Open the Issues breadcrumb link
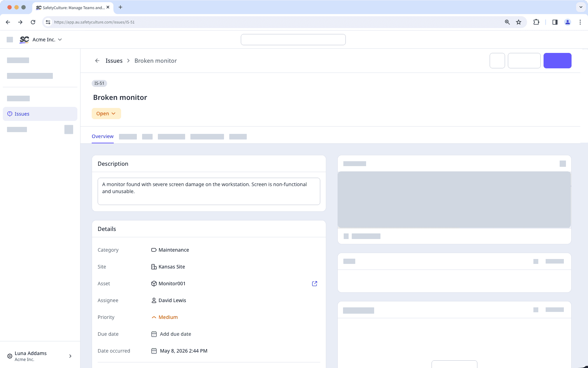 [114, 61]
